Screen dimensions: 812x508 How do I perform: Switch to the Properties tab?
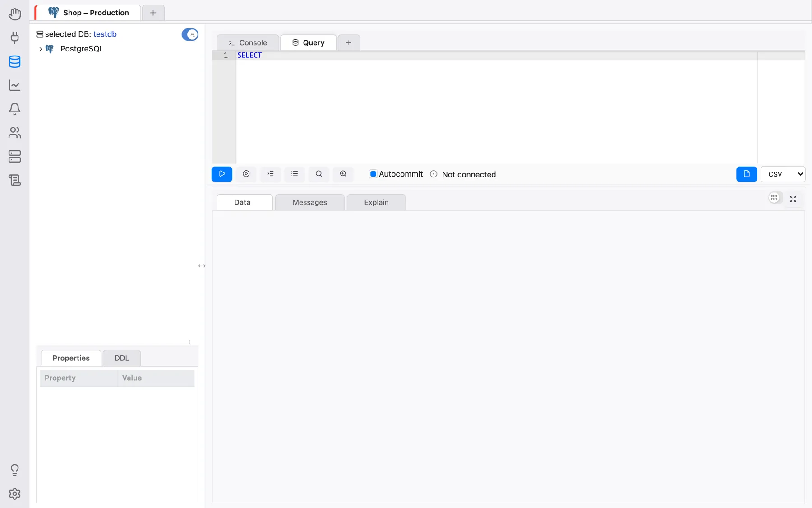pyautogui.click(x=71, y=358)
